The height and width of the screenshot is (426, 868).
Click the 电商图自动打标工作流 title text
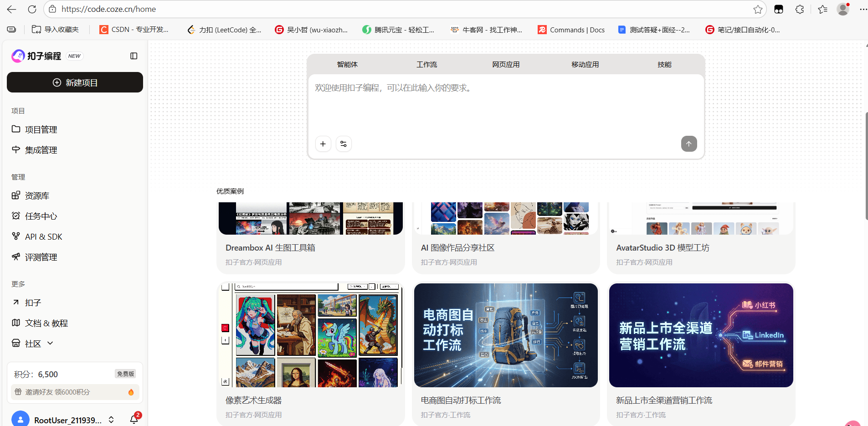461,400
